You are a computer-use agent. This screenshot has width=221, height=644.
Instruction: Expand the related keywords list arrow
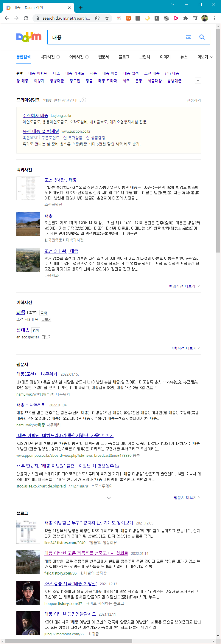198,80
